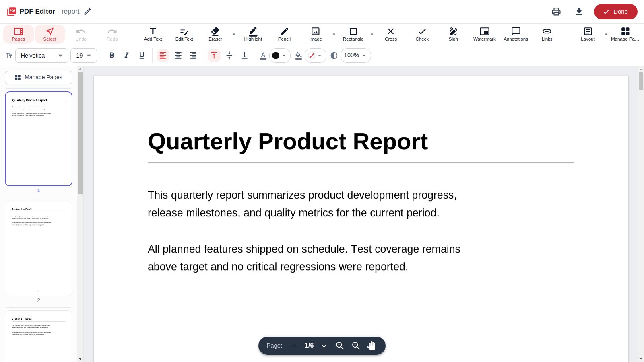This screenshot has height=362, width=644.
Task: Open the 100% opacity dropdown
Action: (x=355, y=56)
